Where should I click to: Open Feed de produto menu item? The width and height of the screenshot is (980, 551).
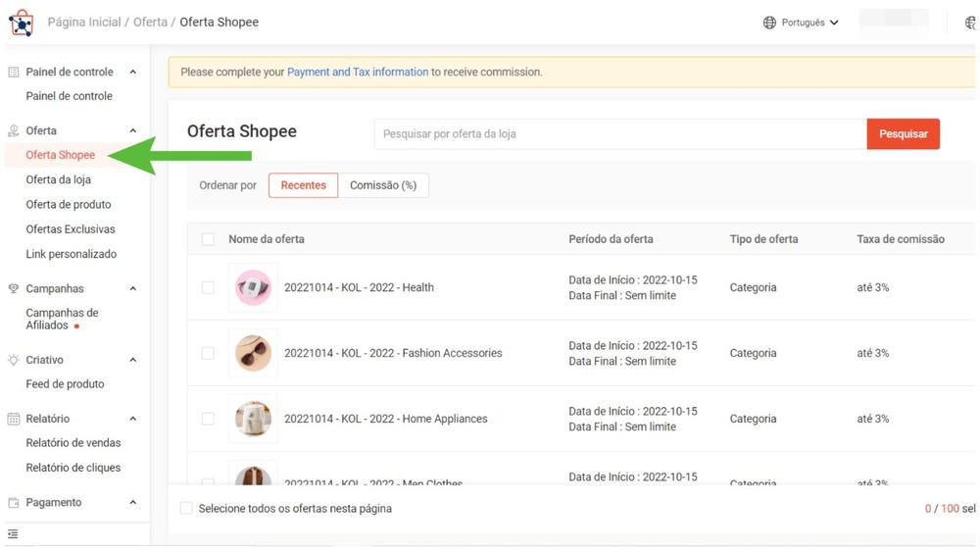coord(65,384)
